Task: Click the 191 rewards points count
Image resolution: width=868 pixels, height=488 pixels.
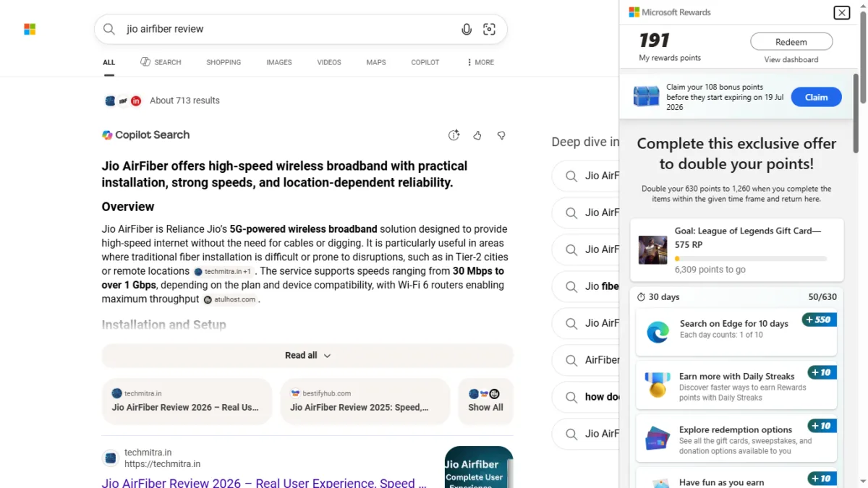Action: point(654,40)
